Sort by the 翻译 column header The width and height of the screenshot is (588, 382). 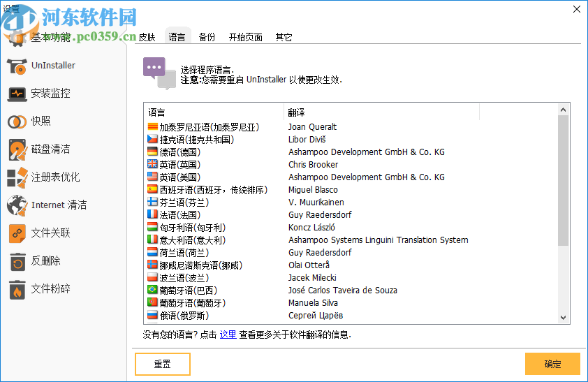pos(382,112)
